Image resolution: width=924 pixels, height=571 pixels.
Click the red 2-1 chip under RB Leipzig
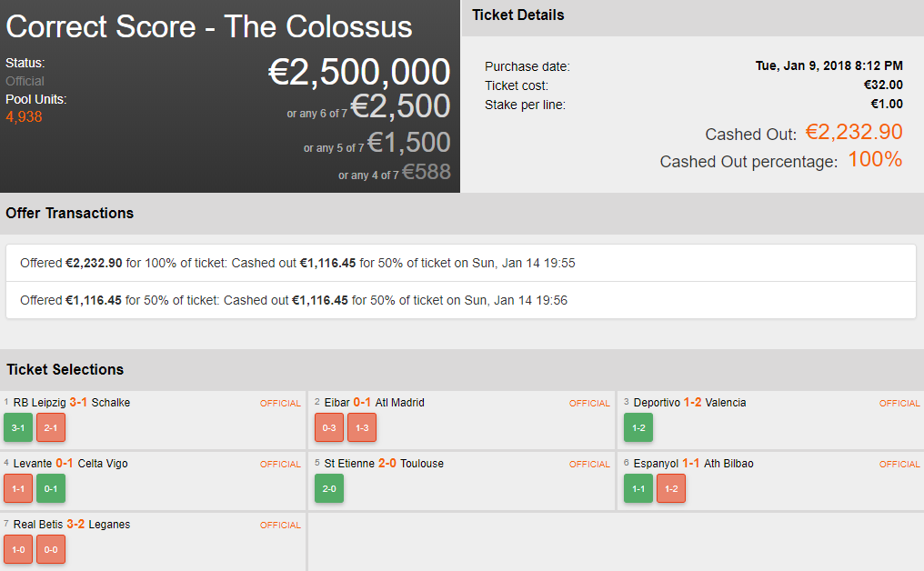coord(51,427)
